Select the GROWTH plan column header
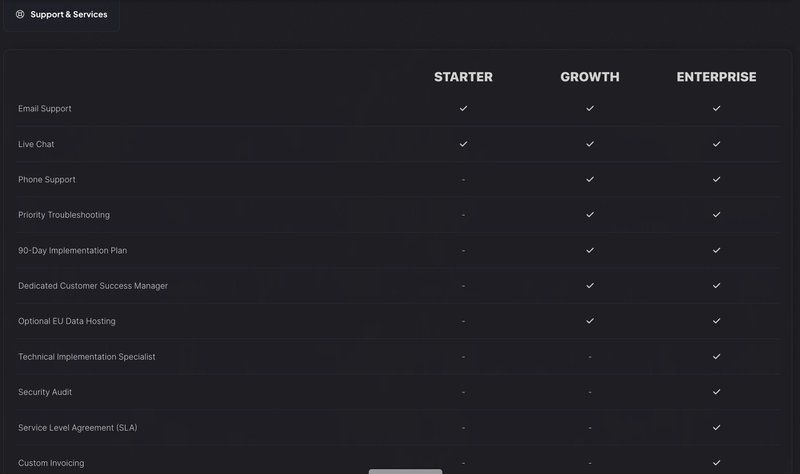800x474 pixels. 590,77
